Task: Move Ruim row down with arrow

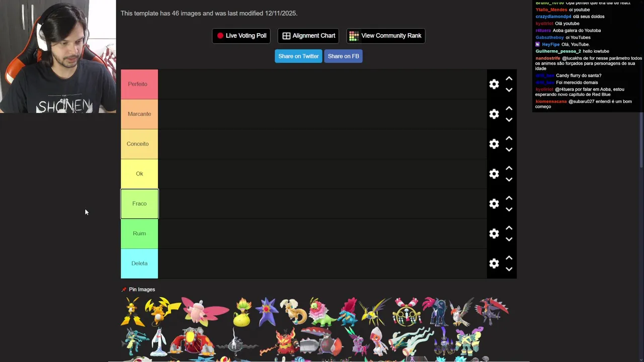Action: pos(509,239)
